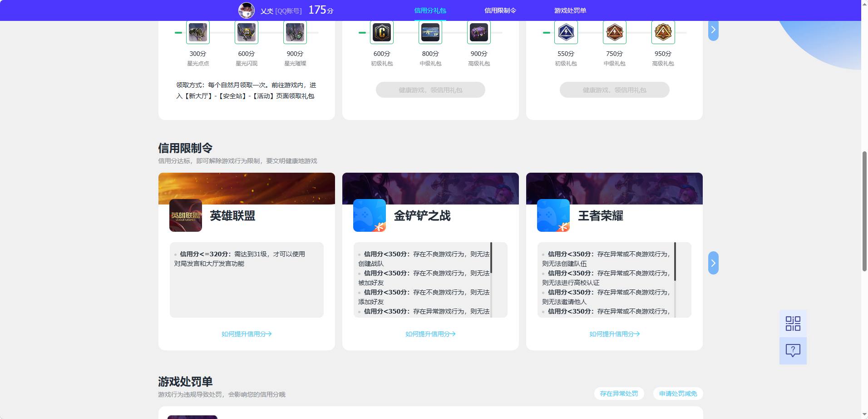Open 如何提升信用分 link under 金铲铲之战
The height and width of the screenshot is (419, 868).
pos(430,334)
